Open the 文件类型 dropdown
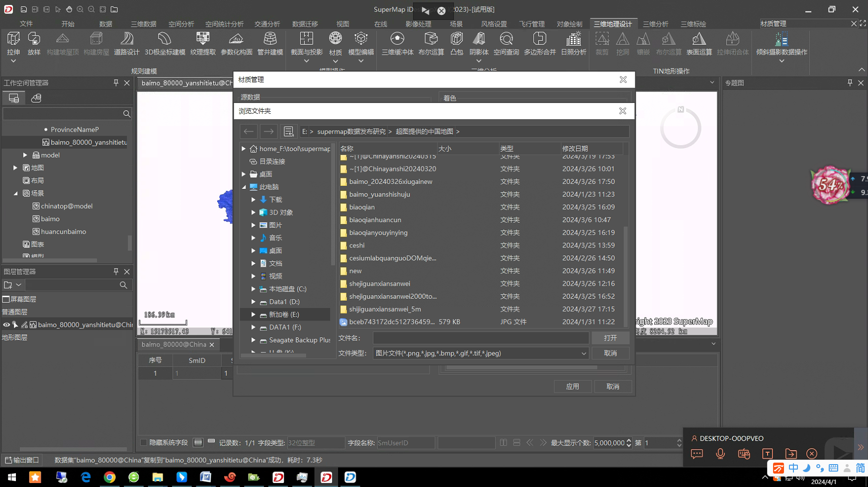 click(x=584, y=353)
